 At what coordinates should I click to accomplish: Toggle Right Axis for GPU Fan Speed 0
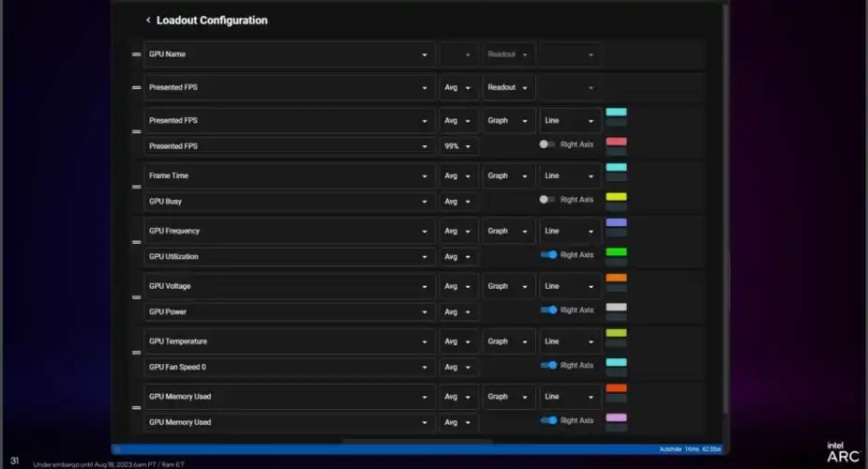(x=548, y=366)
